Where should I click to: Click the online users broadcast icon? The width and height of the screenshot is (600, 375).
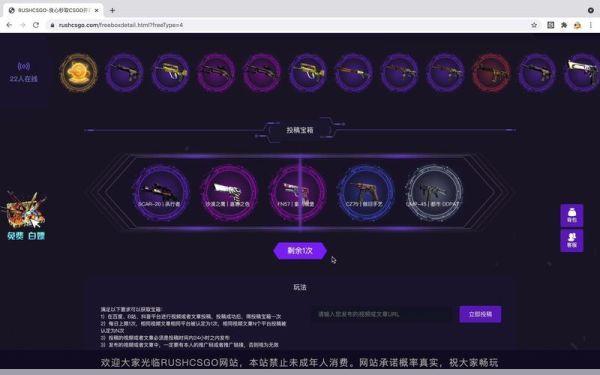[x=24, y=66]
